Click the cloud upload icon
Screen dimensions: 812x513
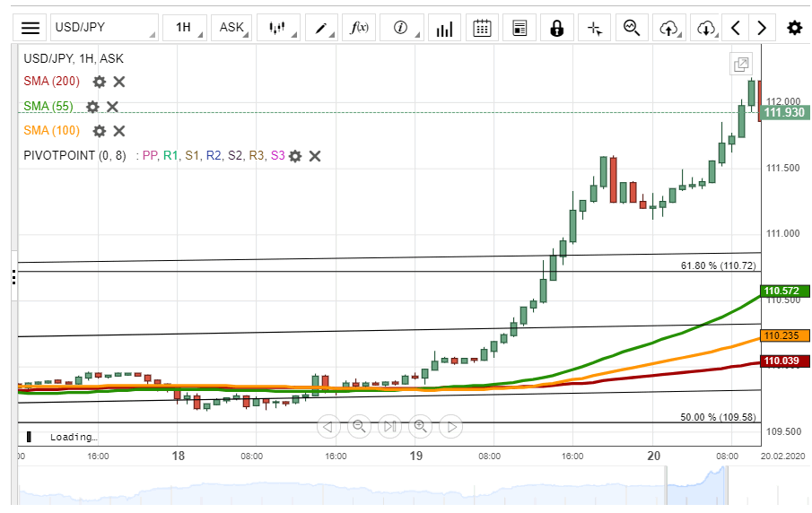(x=669, y=28)
